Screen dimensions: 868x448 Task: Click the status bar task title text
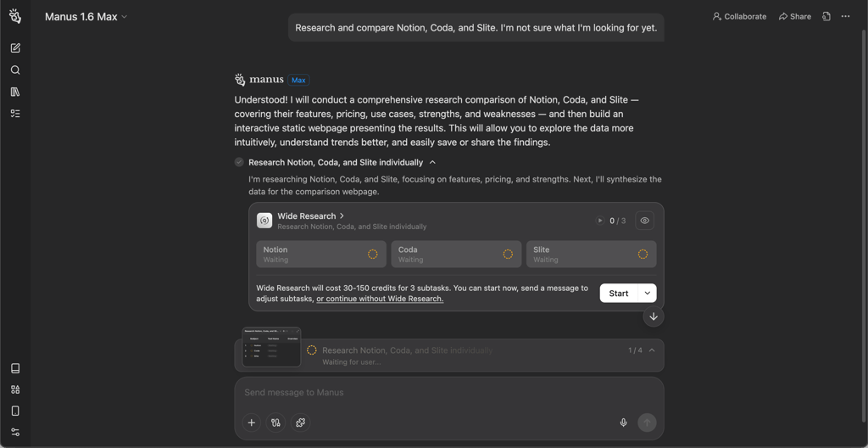(408, 350)
